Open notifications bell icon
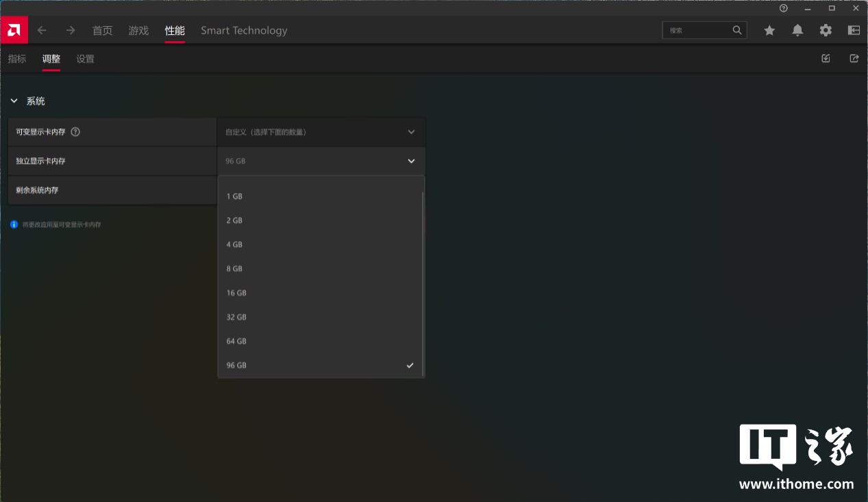 click(797, 30)
